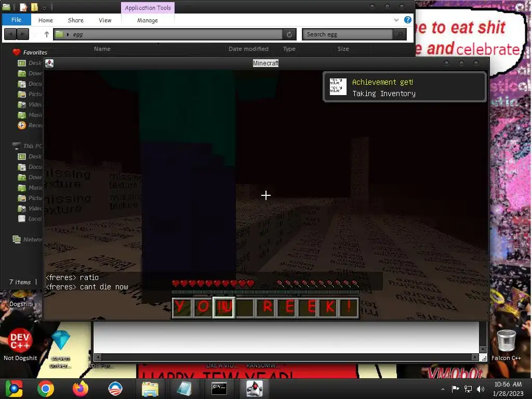Open the Falcon C++ recycle bin icon
This screenshot has width=532, height=399.
(506, 345)
